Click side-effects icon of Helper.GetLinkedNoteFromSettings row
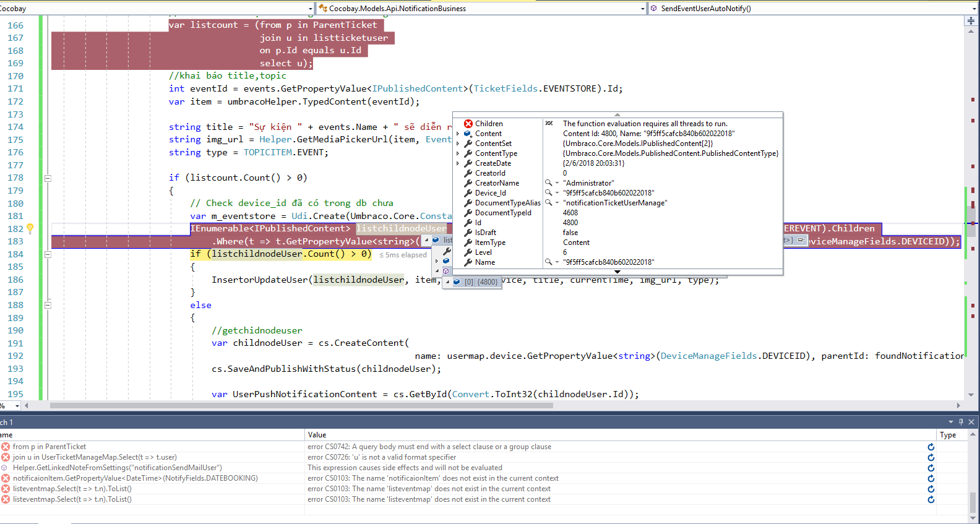The image size is (980, 524). click(5, 468)
